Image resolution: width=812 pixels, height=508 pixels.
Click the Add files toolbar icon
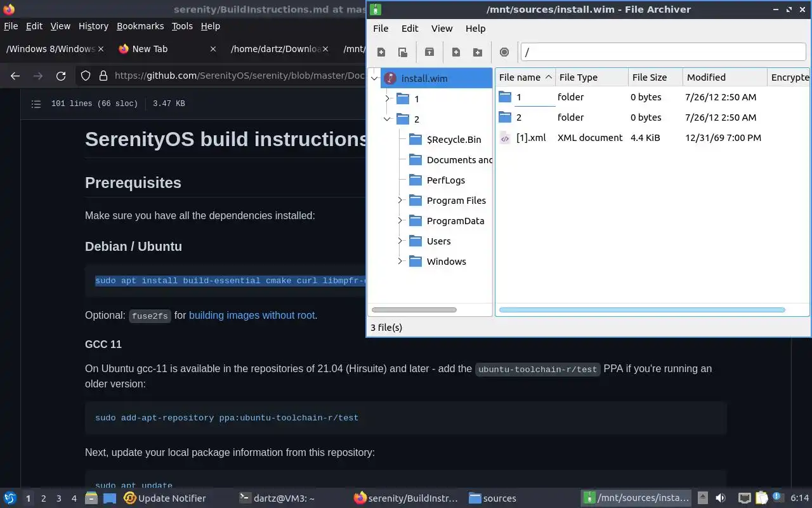456,53
